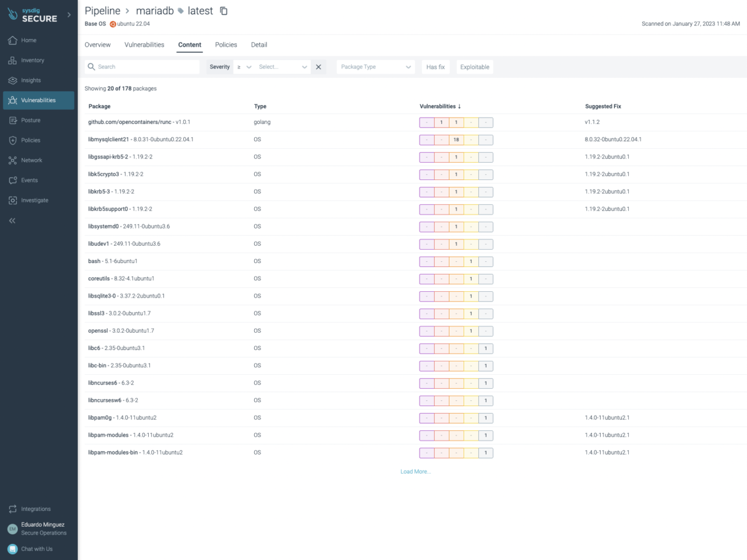Toggle the Has fix filter
Screen dimensions: 747x560
[435, 67]
